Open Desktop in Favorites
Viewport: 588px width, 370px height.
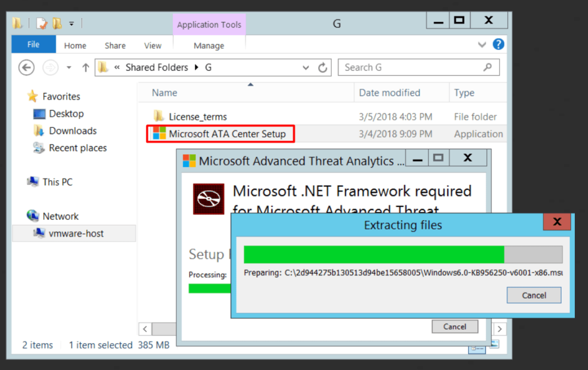67,114
